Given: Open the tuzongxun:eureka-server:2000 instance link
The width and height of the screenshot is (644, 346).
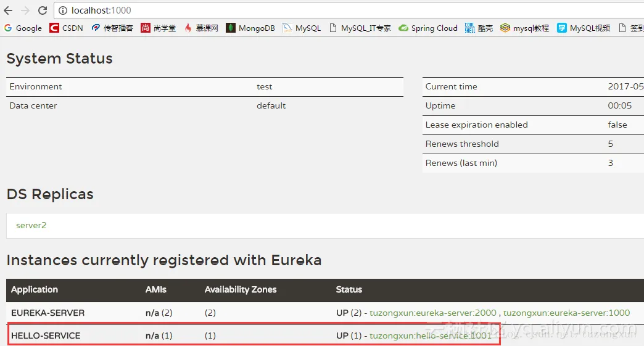Looking at the screenshot, I should pos(433,313).
